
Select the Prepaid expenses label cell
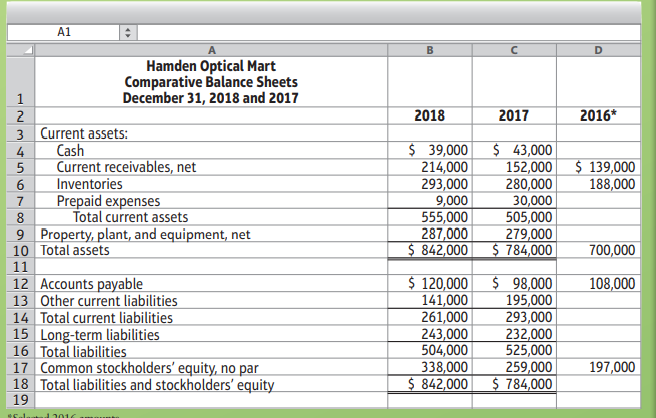coord(211,200)
